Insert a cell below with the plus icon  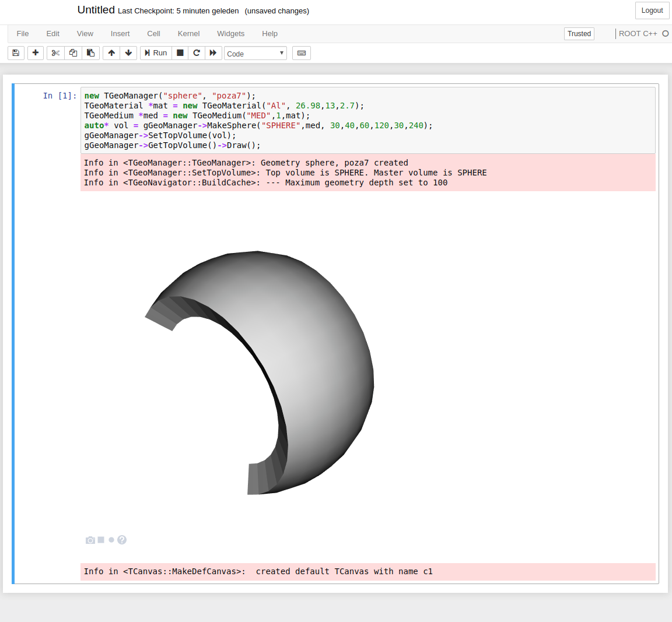pos(36,53)
